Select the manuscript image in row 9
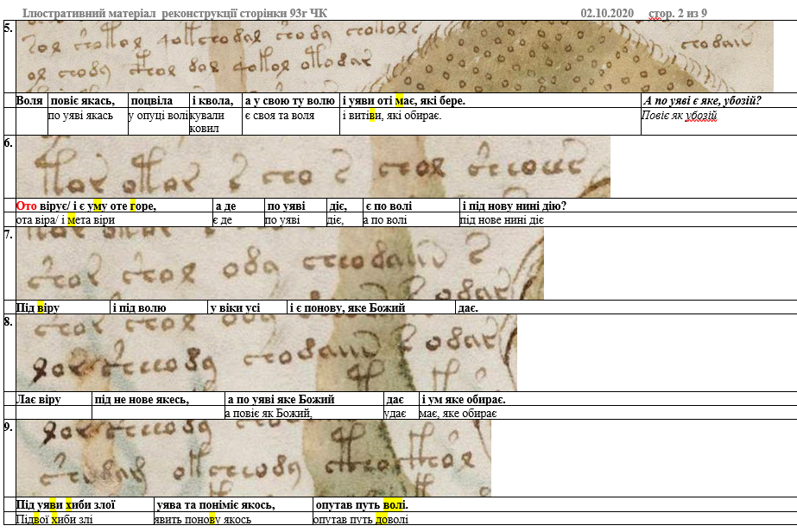Image resolution: width=797 pixels, height=532 pixels. point(254,459)
